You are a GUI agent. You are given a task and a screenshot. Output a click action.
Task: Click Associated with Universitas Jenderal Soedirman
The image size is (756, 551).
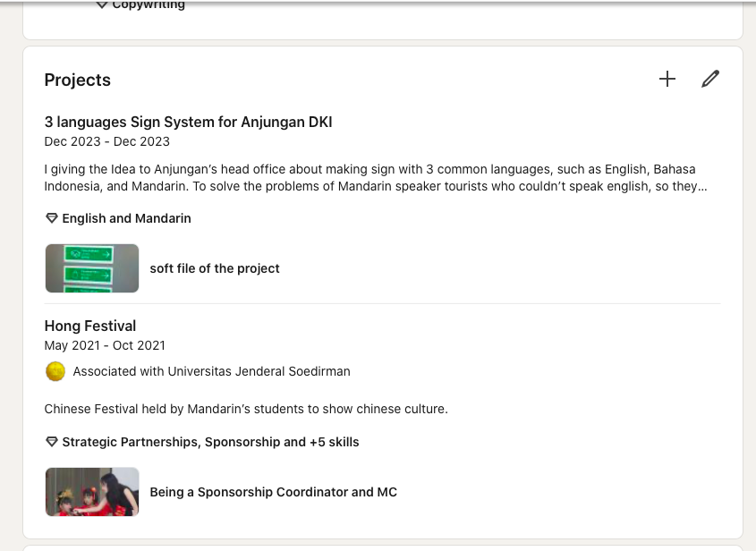pos(212,372)
